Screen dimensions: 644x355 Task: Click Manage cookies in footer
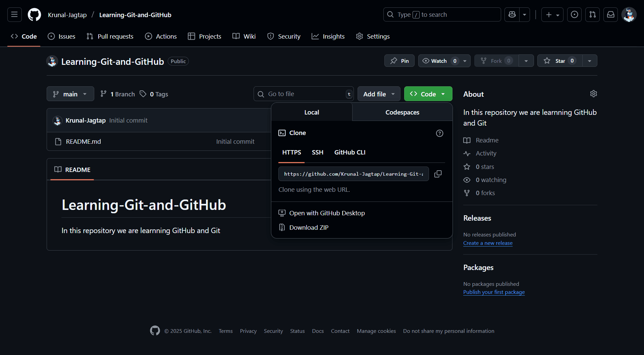(x=376, y=331)
